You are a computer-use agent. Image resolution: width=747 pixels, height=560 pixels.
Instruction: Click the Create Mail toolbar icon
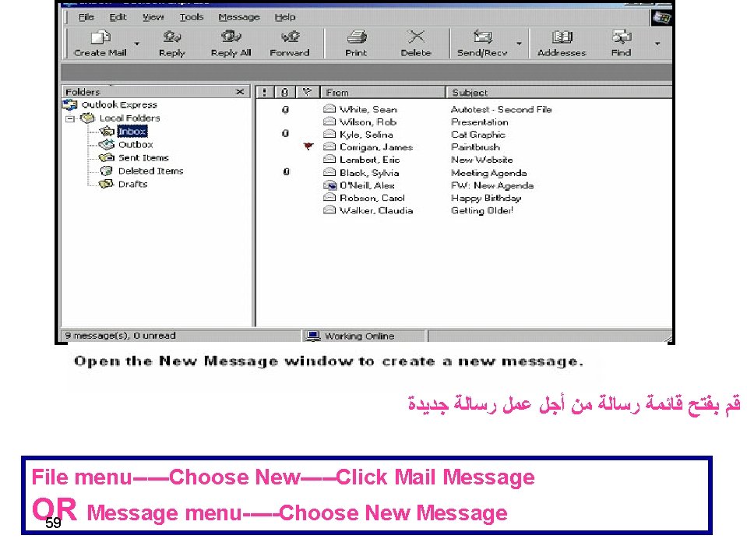(100, 37)
